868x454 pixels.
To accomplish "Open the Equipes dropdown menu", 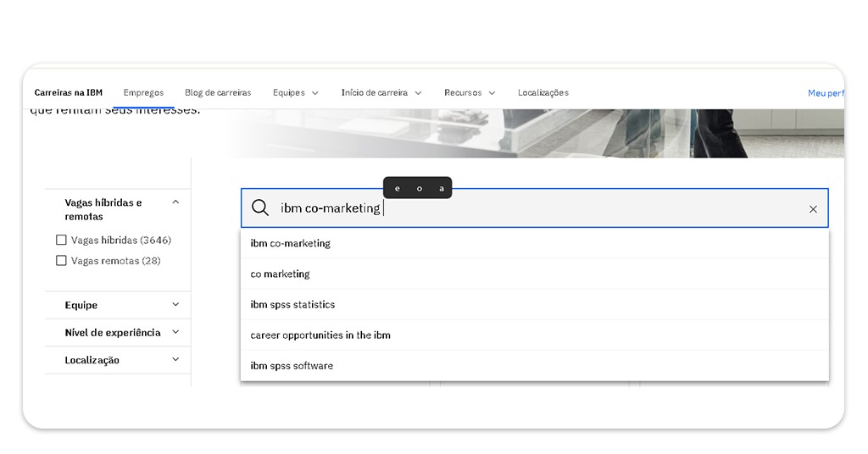I will (295, 93).
